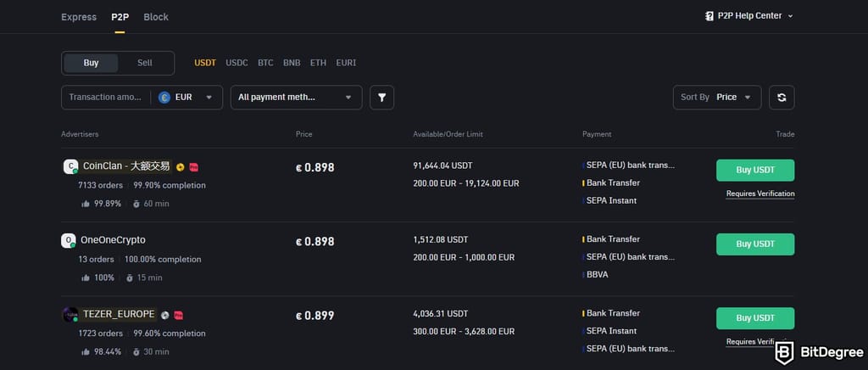Open Sort By Price dropdown
This screenshot has width=868, height=370.
tap(717, 98)
